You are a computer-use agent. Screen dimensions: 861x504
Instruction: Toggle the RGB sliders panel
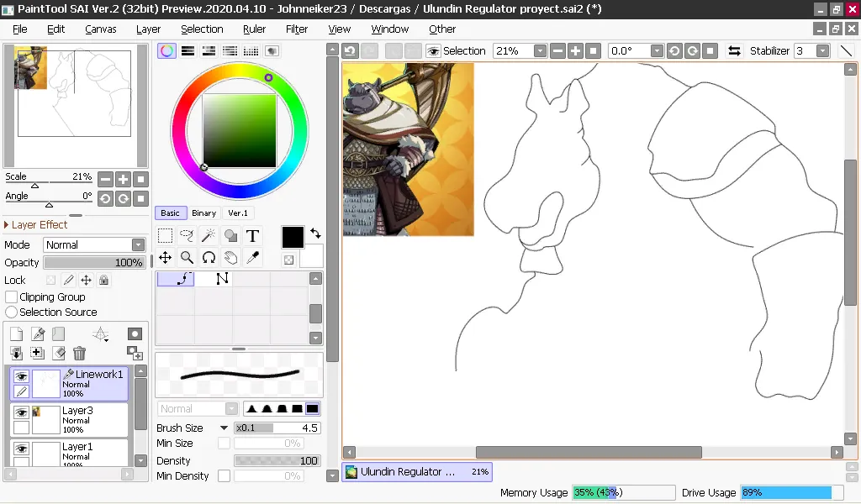click(x=188, y=51)
